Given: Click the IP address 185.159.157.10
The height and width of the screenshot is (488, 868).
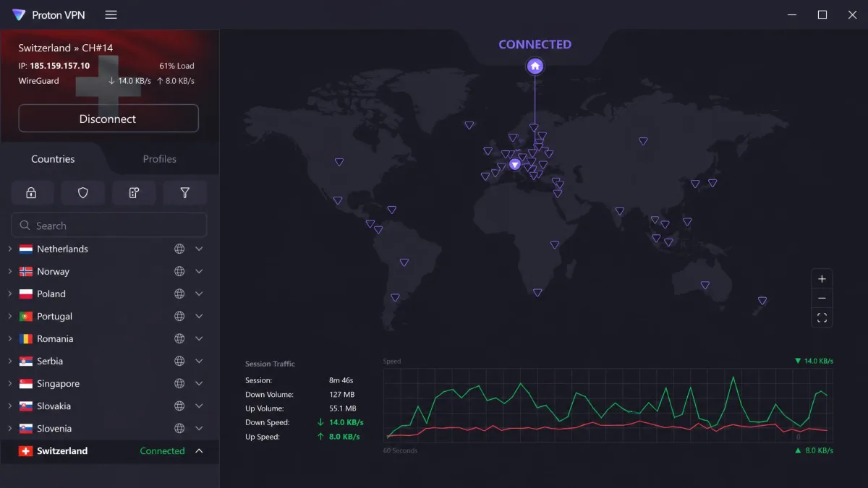Looking at the screenshot, I should pyautogui.click(x=59, y=65).
